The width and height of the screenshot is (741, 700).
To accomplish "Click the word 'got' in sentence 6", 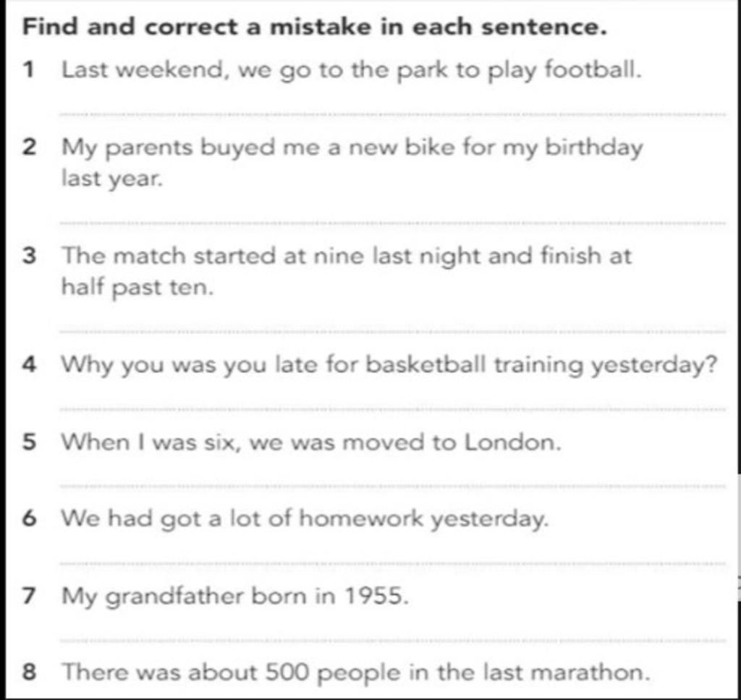I will [182, 519].
